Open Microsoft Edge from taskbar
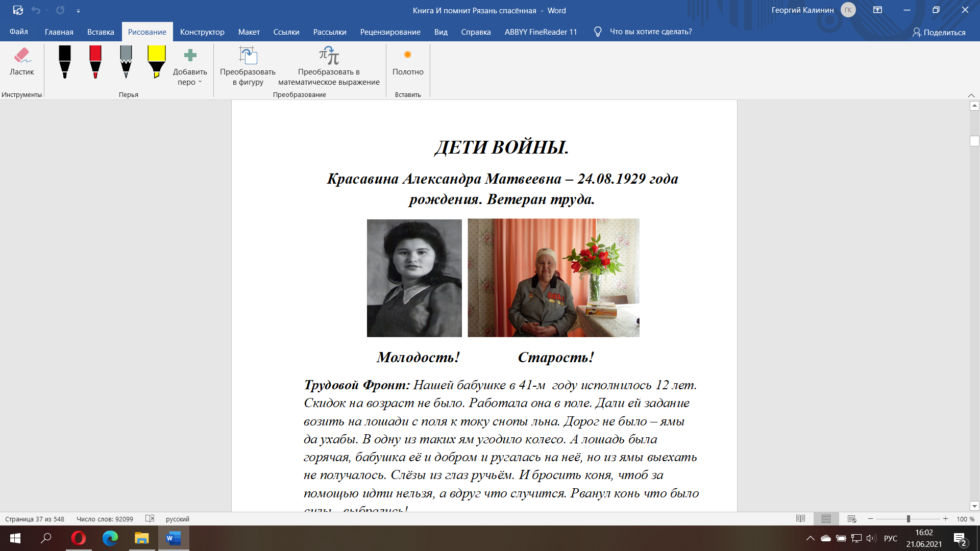This screenshot has width=980, height=551. [x=110, y=538]
